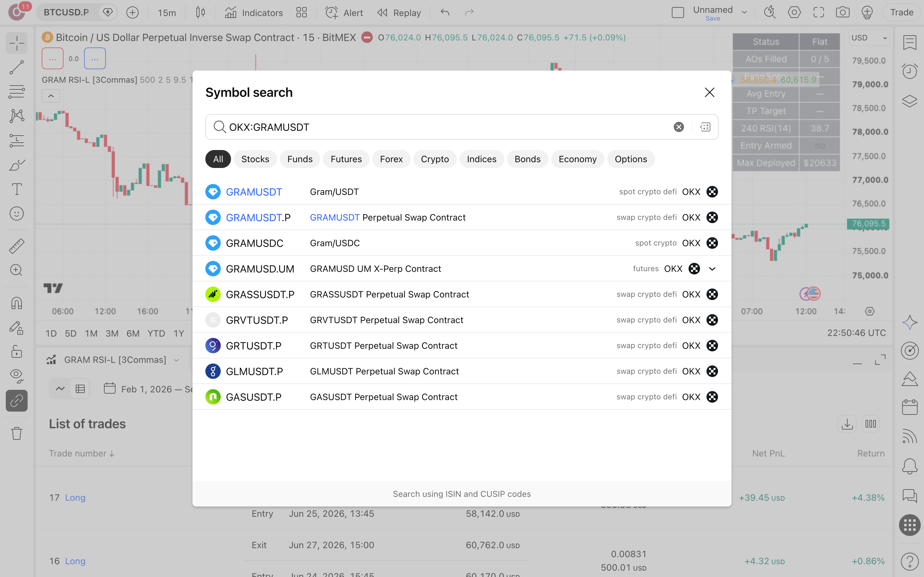This screenshot has height=577, width=924.
Task: Select the trend line drawing tool
Action: [x=16, y=68]
